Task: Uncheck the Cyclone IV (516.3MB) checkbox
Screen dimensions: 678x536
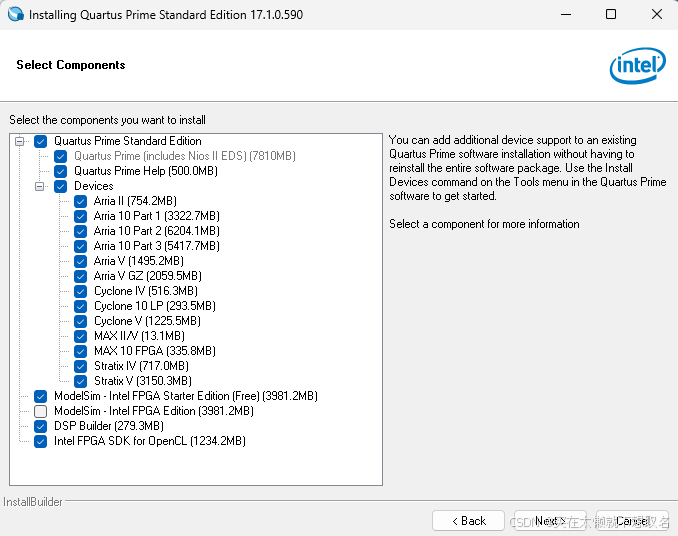Action: [80, 291]
